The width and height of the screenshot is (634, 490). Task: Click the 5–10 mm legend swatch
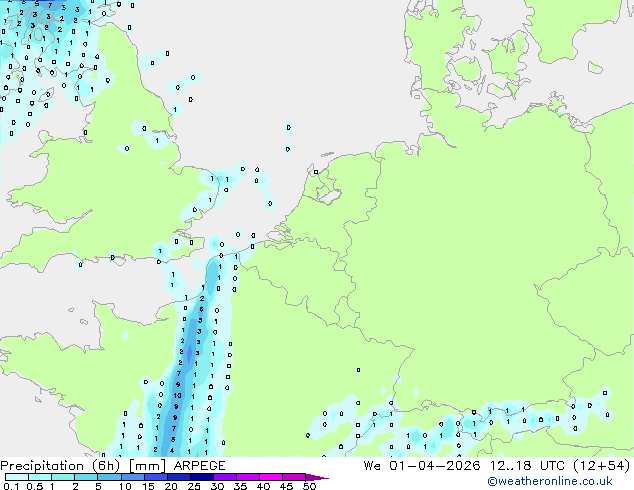coord(109,477)
